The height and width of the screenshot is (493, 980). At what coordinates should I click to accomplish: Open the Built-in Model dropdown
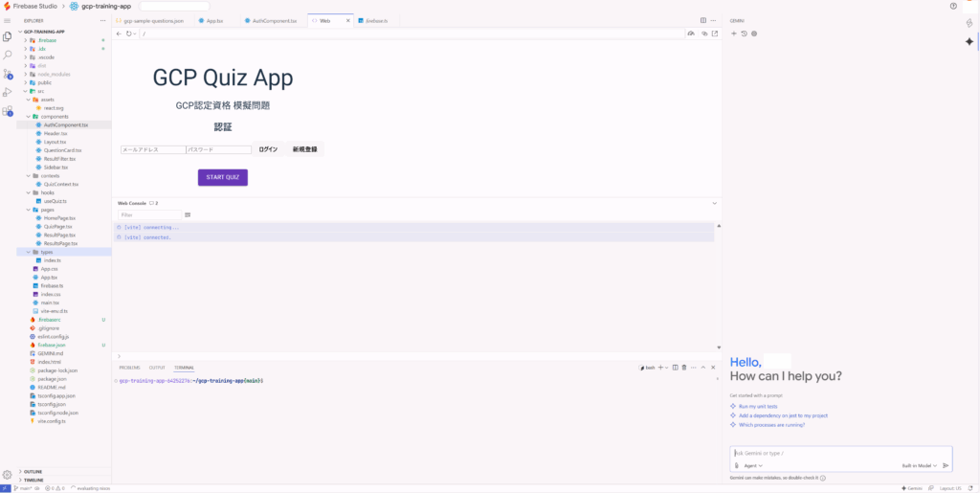point(919,465)
